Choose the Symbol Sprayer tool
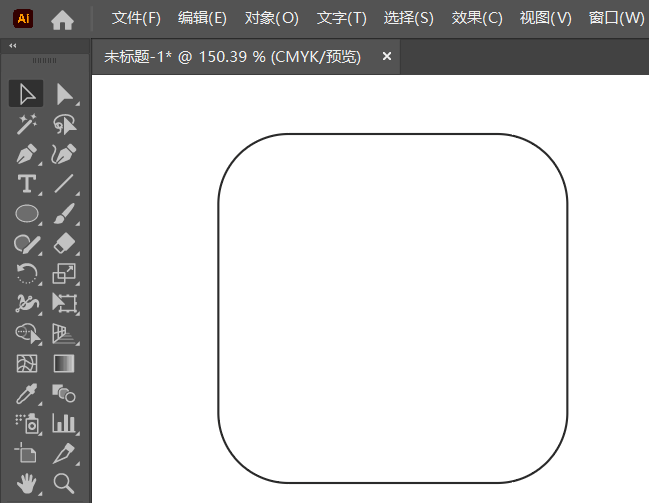The width and height of the screenshot is (649, 503). 27,424
